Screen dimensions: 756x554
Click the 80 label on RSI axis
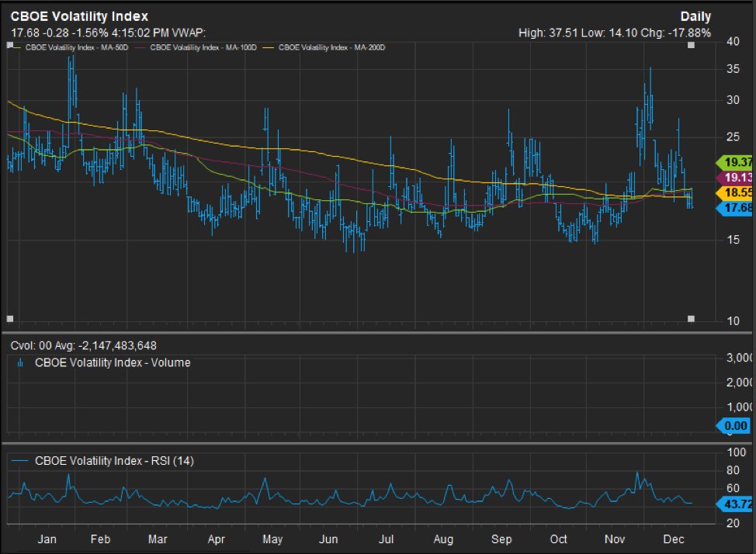733,470
